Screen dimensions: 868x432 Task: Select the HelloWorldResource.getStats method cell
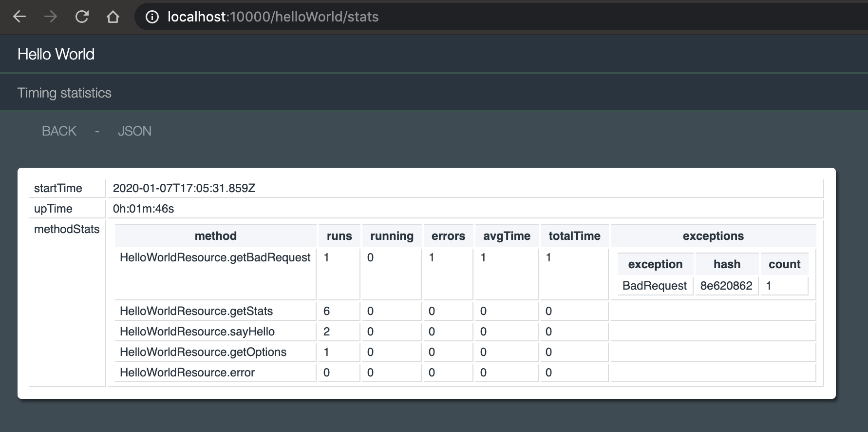click(x=196, y=311)
